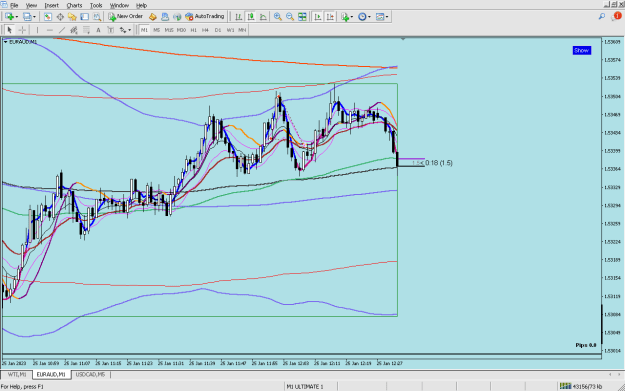This screenshot has height=391, width=625.
Task: Open the Tools menu
Action: pos(96,5)
